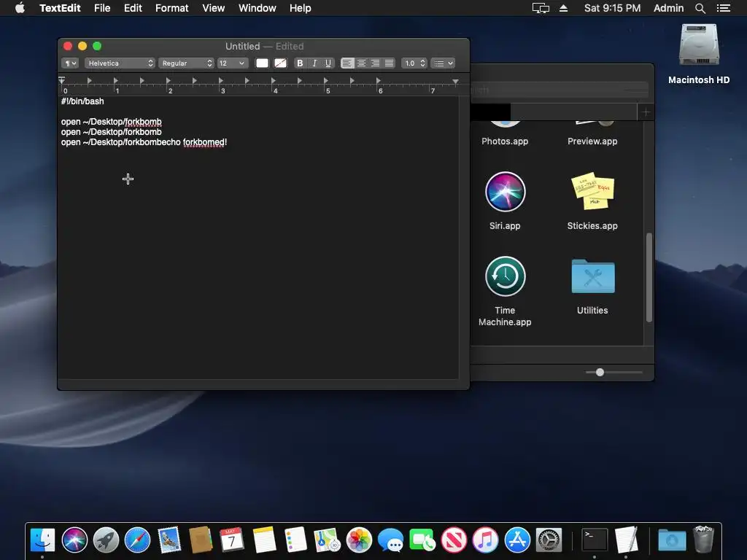
Task: Open Finder from the Dock
Action: click(42, 540)
